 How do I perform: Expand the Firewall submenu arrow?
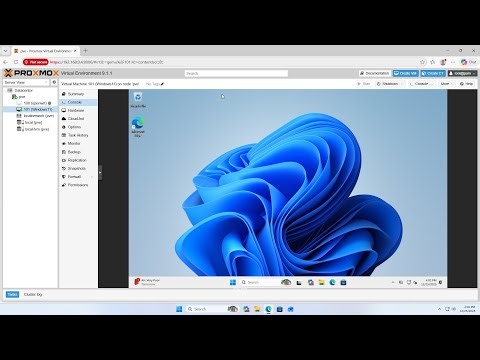coord(92,177)
